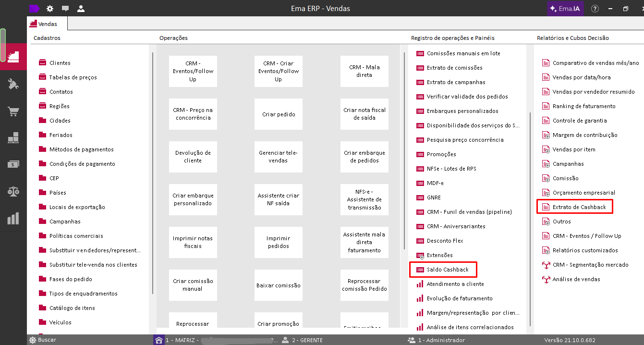644x345 pixels.
Task: Open the help question mark icon
Action: [595, 9]
